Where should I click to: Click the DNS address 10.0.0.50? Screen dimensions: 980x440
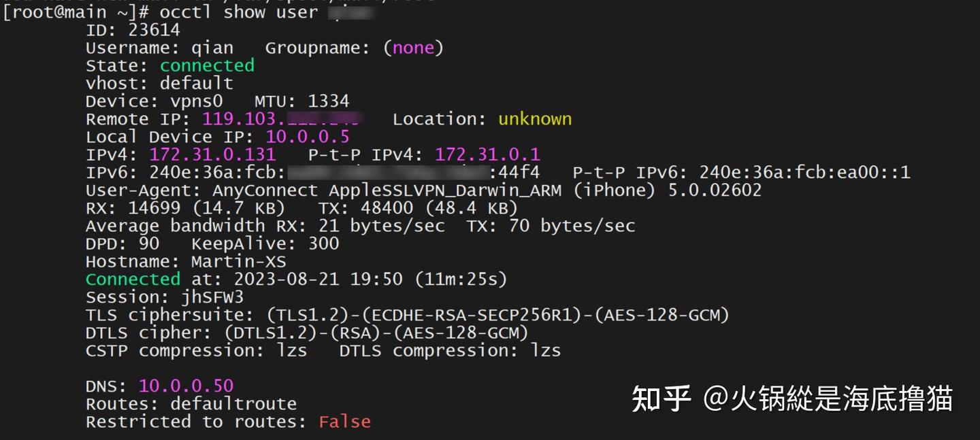pos(186,386)
